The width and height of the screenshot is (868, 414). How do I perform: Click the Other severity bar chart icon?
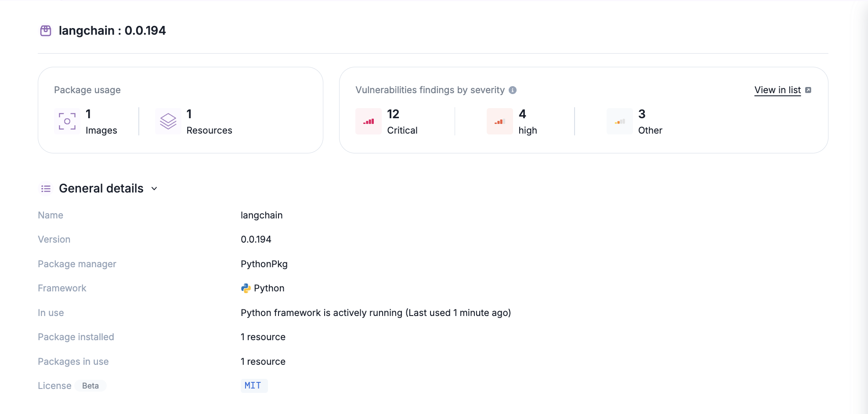click(619, 121)
